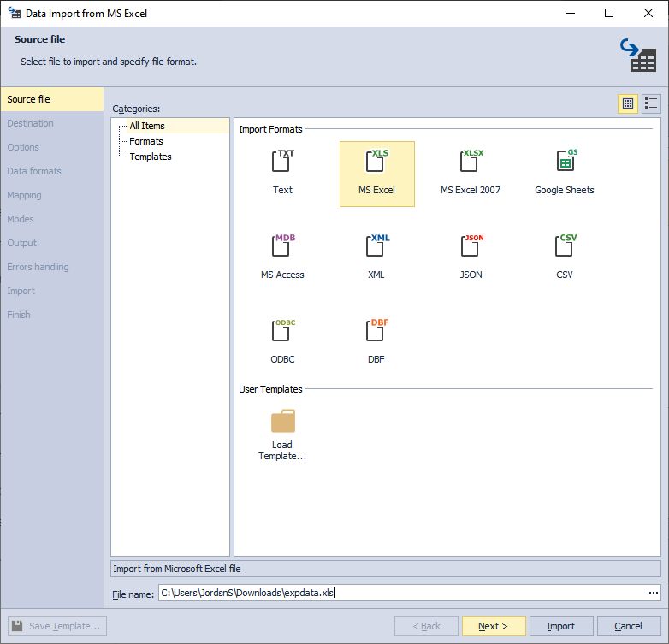
Task: Open the Output step
Action: point(52,243)
